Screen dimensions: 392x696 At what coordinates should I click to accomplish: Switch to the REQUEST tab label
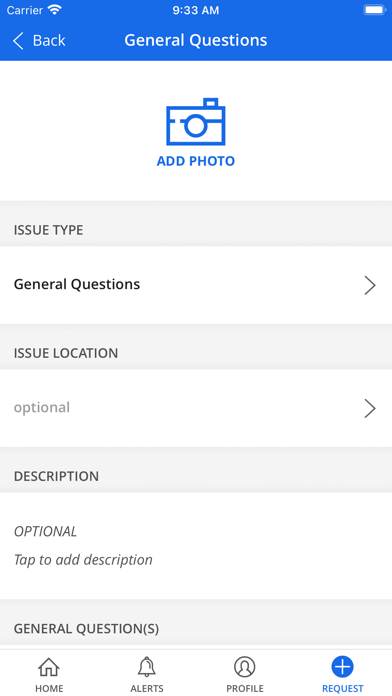pos(343,688)
